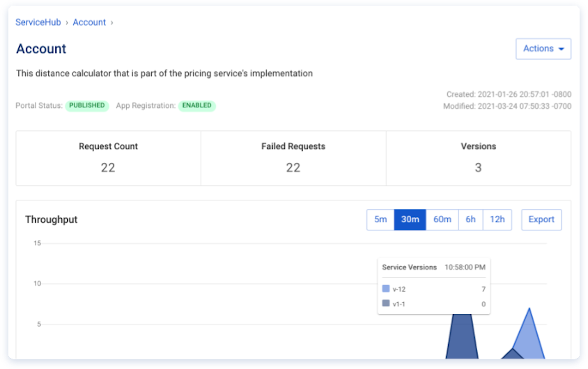Switch to the 12h time range
Screen dimensions: 588x369
(x=497, y=219)
